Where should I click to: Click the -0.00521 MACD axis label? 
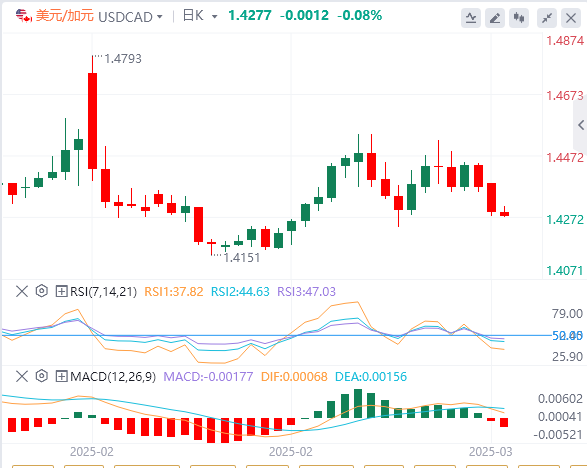click(x=558, y=435)
